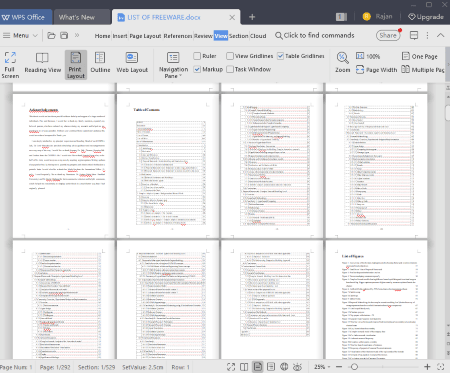
Task: Click the 'SetValue: 2.5cm' status entry
Action: tap(143, 367)
